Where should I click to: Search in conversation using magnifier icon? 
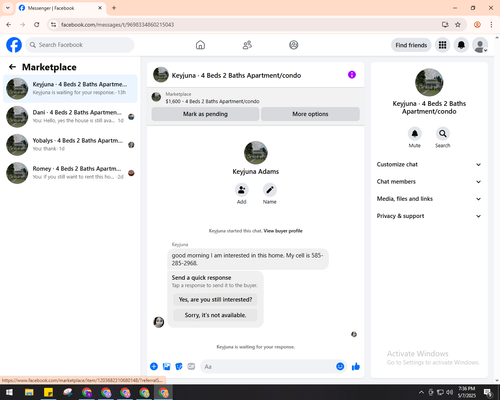443,134
